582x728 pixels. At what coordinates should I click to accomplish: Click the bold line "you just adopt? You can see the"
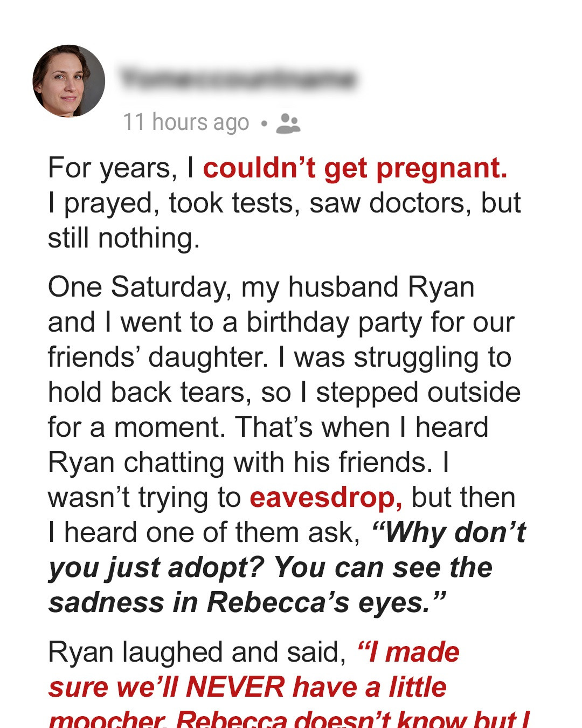tap(271, 568)
